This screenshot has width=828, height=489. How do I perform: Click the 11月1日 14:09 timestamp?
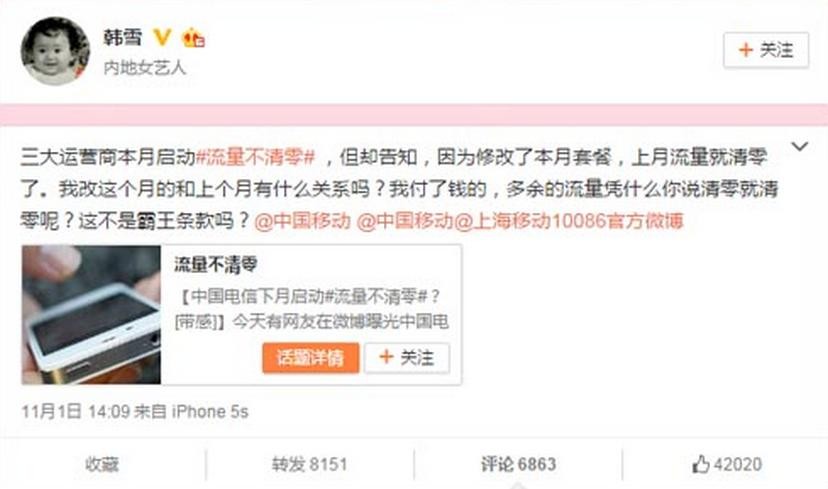(76, 411)
